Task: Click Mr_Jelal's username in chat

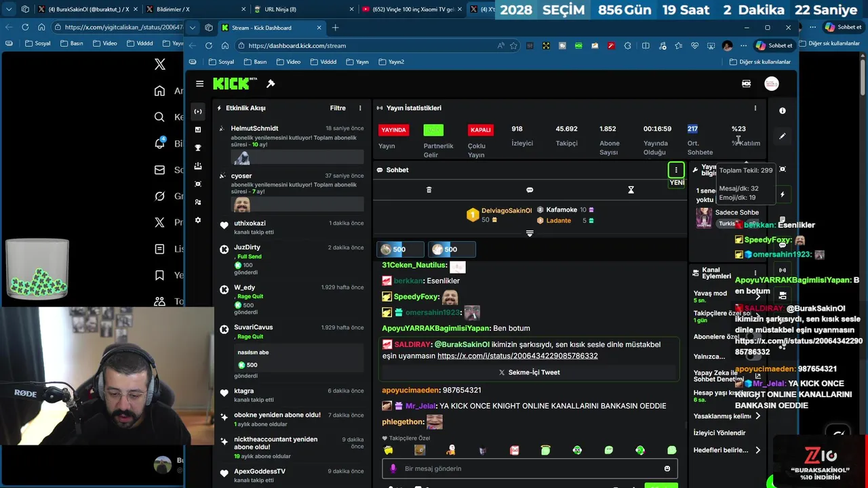Action: tap(420, 406)
